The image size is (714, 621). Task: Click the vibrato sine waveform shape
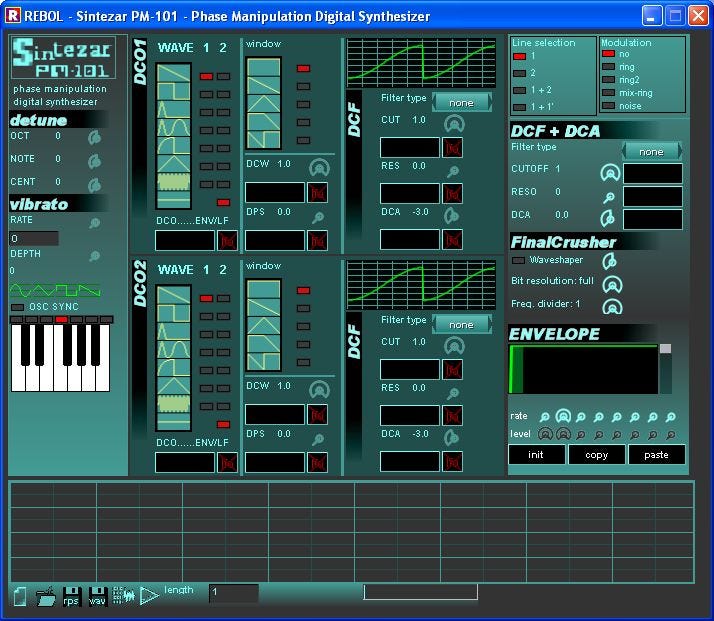(21, 290)
